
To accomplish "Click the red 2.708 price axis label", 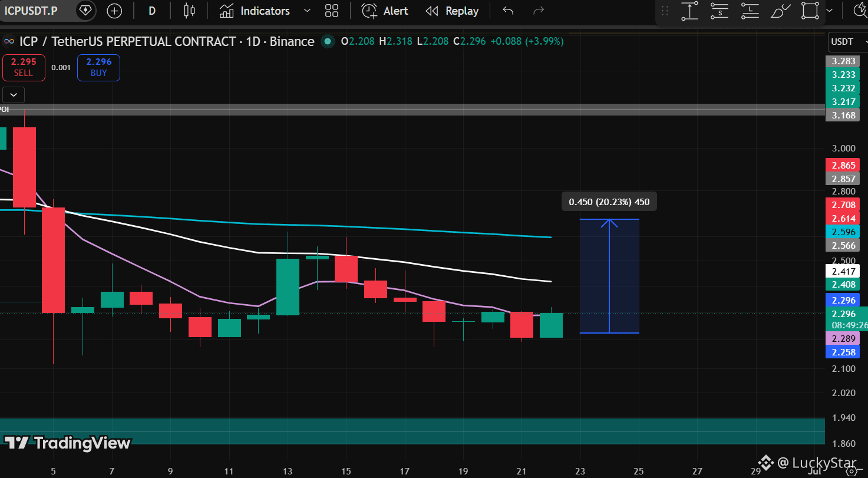I will (843, 205).
